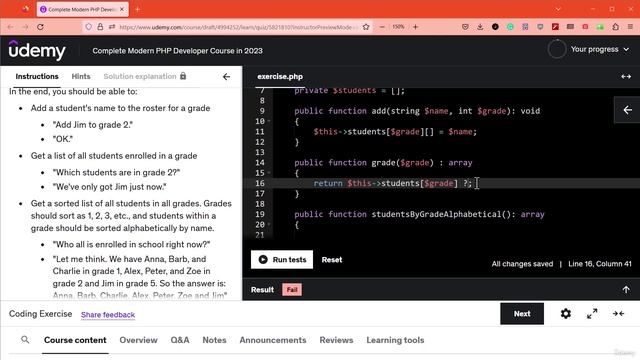Screen dimensions: 640x360
Task: Open the Reviews tab
Action: [x=336, y=340]
